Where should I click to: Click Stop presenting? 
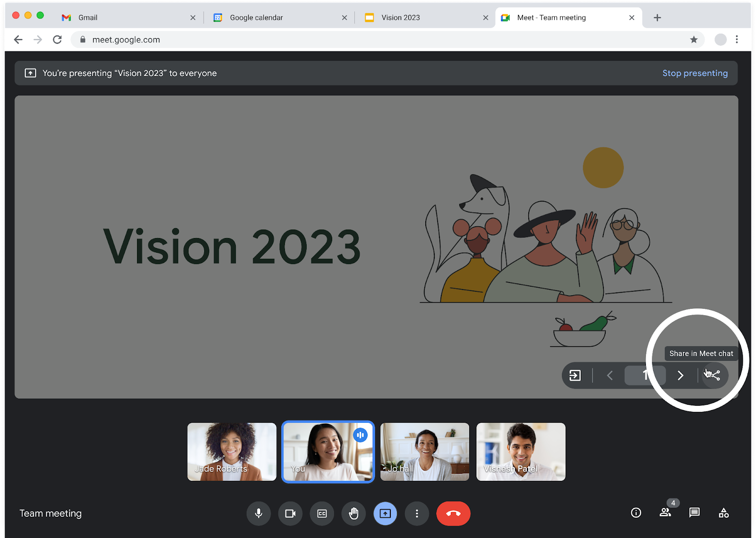(695, 73)
